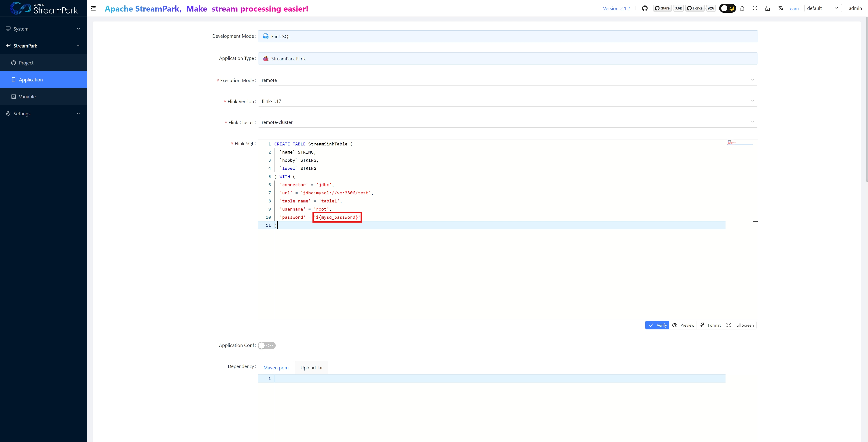Switch to the Upload Jar tab
The width and height of the screenshot is (868, 442).
point(311,368)
